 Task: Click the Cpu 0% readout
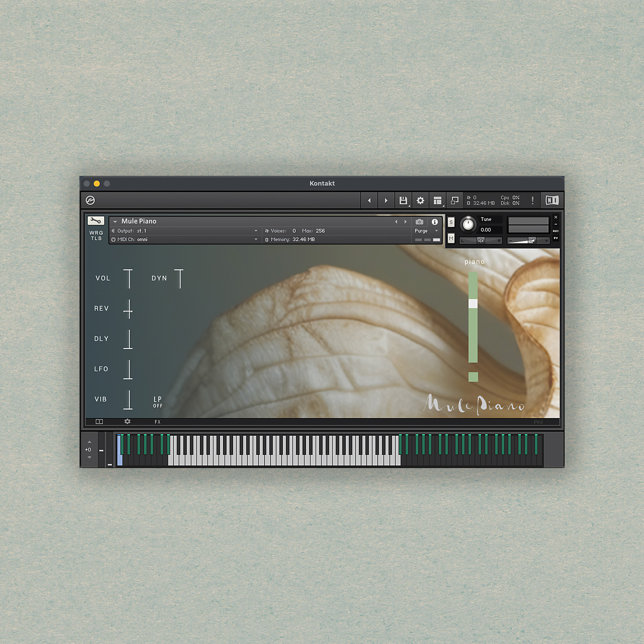(510, 198)
